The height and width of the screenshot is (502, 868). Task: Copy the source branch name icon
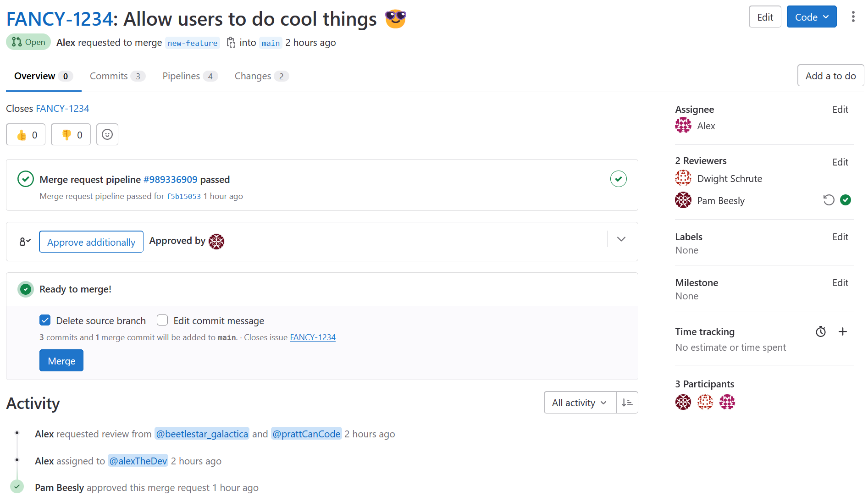click(231, 43)
